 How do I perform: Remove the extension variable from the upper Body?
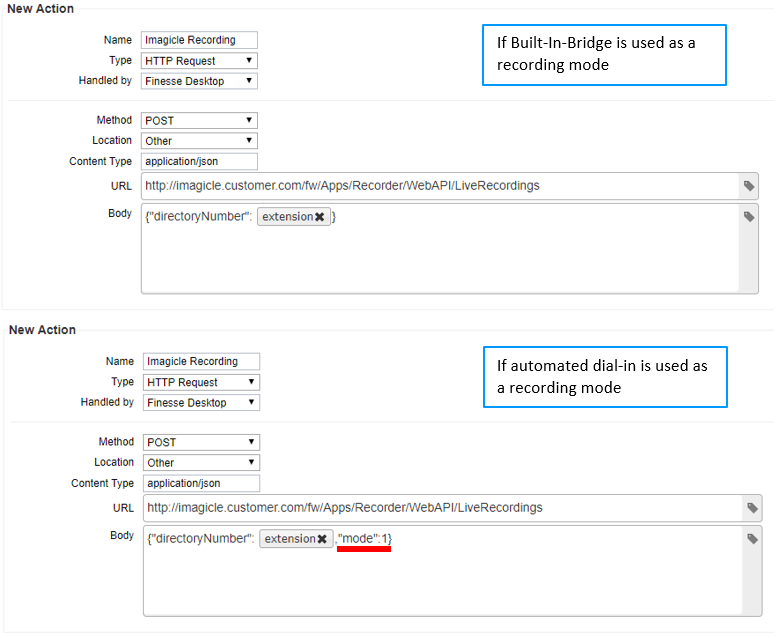(320, 217)
